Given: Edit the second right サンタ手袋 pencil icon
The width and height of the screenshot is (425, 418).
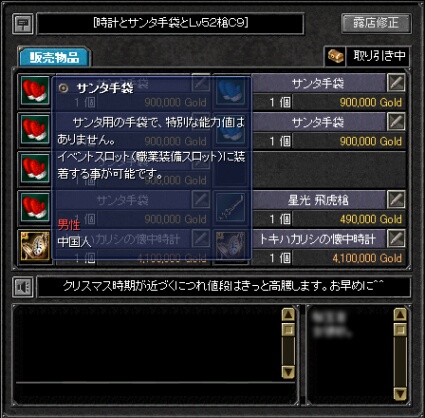Looking at the screenshot, I should point(396,122).
